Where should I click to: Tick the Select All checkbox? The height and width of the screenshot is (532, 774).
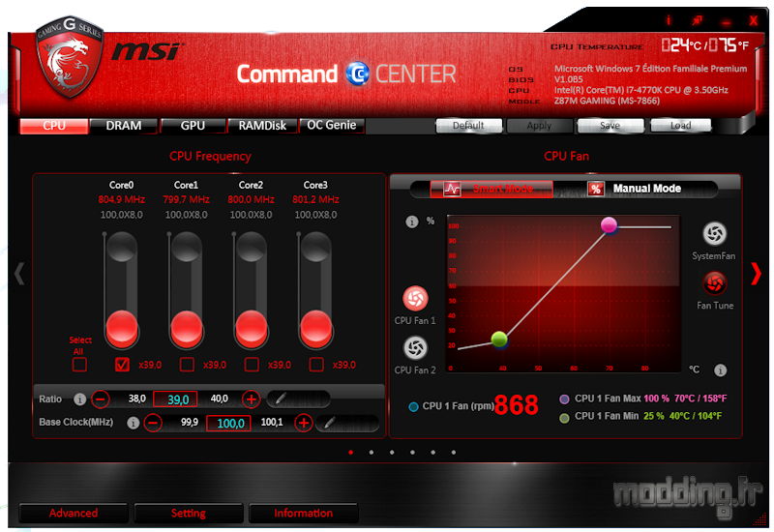[79, 365]
